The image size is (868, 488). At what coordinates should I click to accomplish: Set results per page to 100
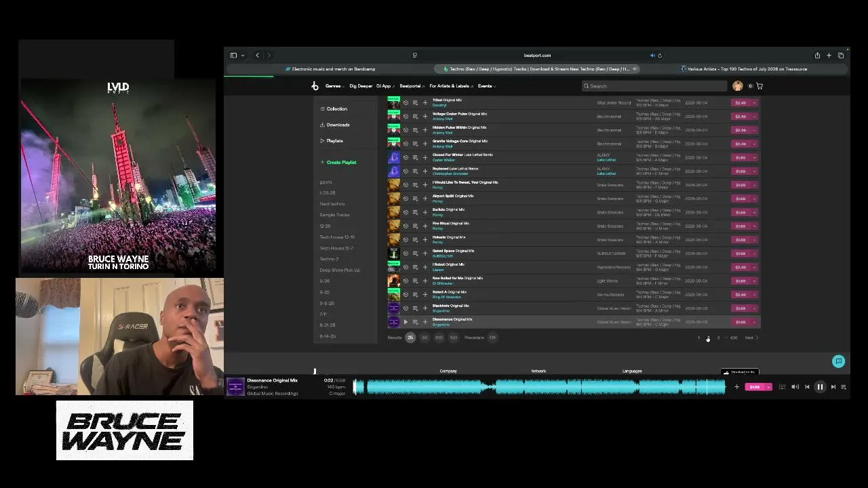click(x=439, y=338)
